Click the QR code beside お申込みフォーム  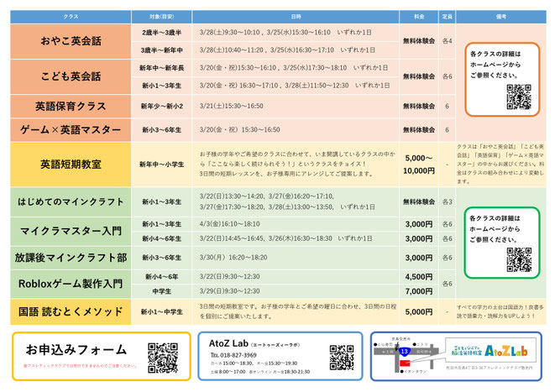(x=164, y=356)
